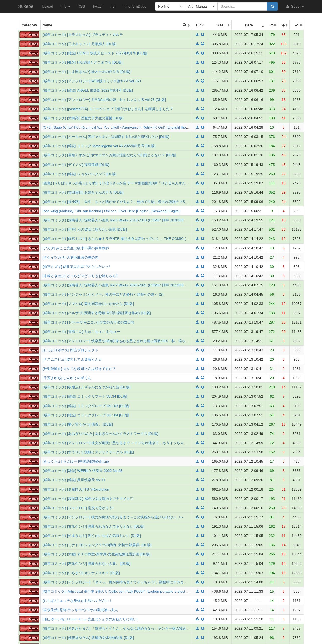Click the leecher count 153
Screen dimensions: 322x644
pos(284,44)
